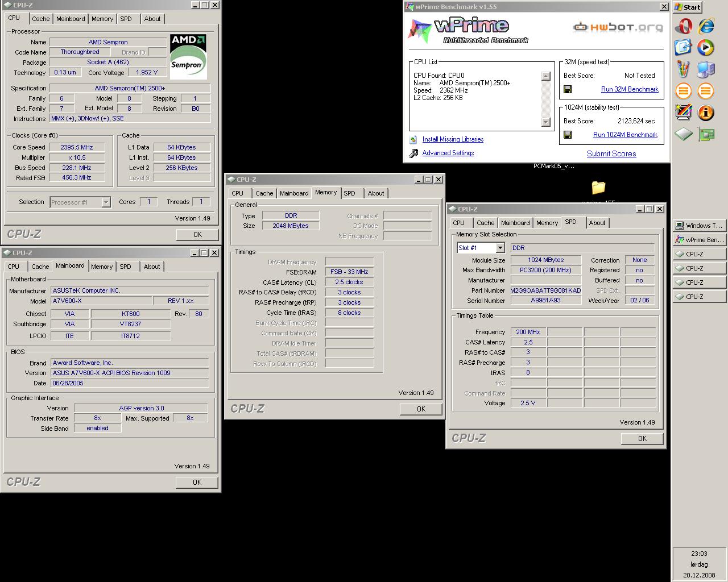This screenshot has height=582, width=728.
Task: Click the Bus Speed 228.1 MHz value
Action: point(77,168)
